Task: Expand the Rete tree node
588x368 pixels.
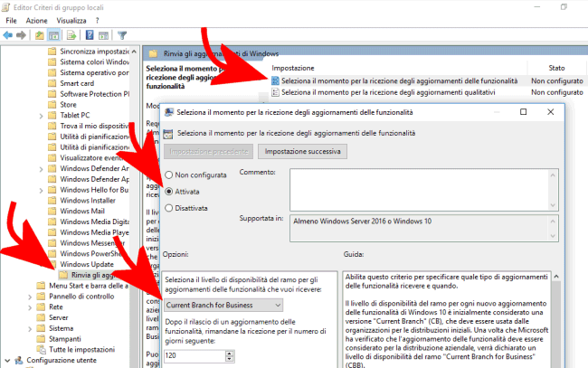Action: coord(30,307)
